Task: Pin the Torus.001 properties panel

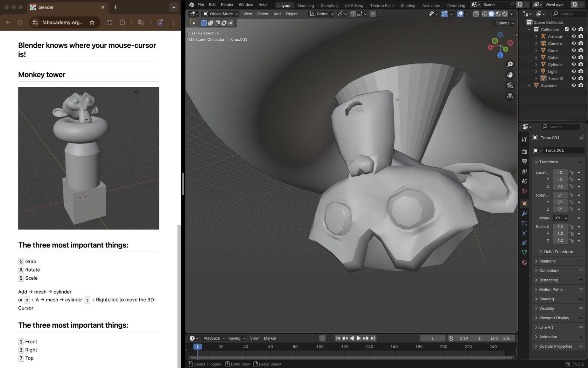Action: tap(581, 138)
